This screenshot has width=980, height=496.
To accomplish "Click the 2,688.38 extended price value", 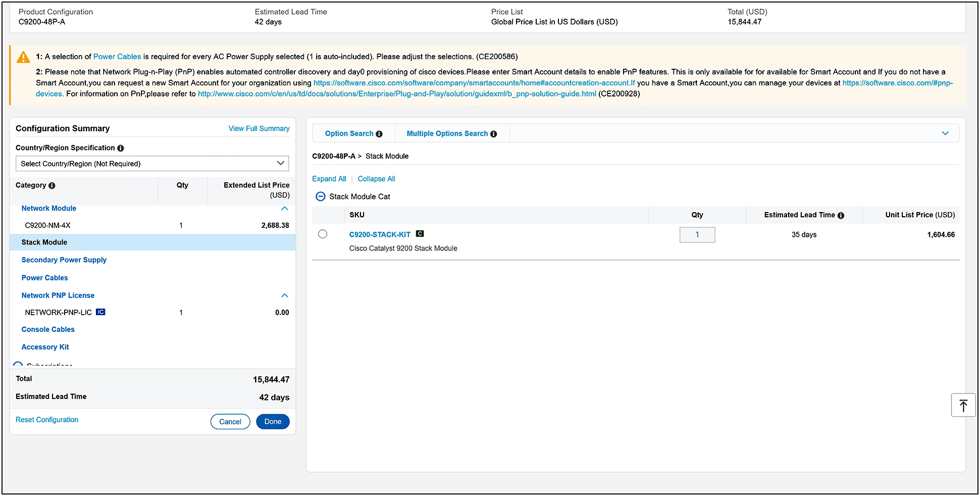I will 275,226.
